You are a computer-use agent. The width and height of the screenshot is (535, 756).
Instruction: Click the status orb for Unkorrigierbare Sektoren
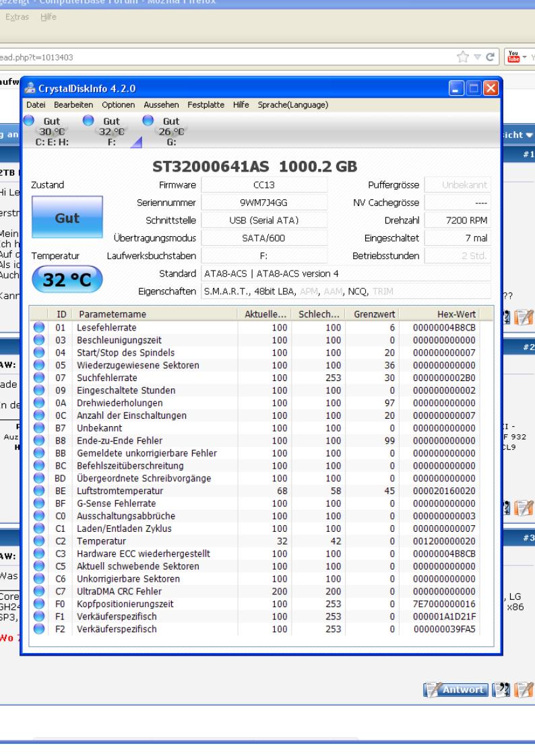[x=39, y=578]
